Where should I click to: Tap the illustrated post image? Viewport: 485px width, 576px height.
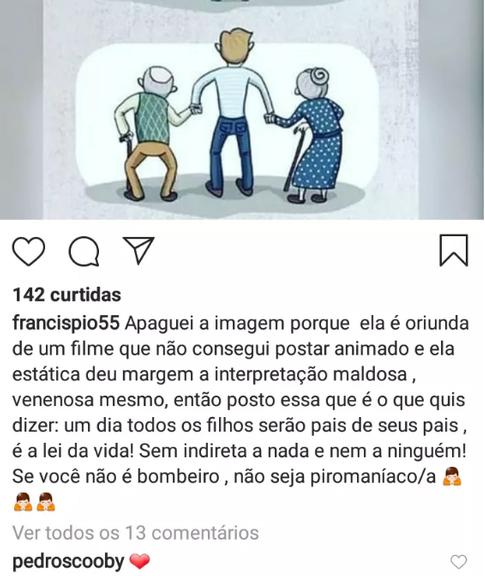pyautogui.click(x=242, y=109)
